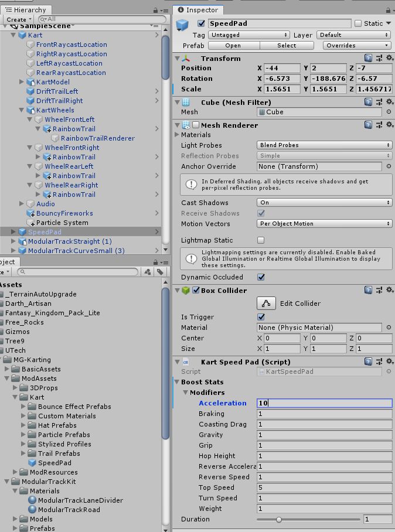Click the prefab Open button

pos(233,46)
